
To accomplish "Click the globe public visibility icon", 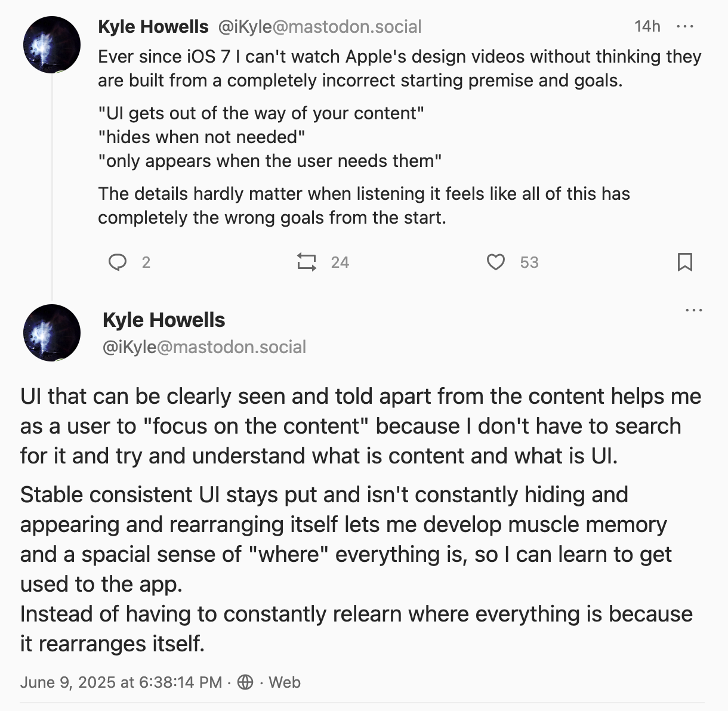I will pyautogui.click(x=245, y=682).
